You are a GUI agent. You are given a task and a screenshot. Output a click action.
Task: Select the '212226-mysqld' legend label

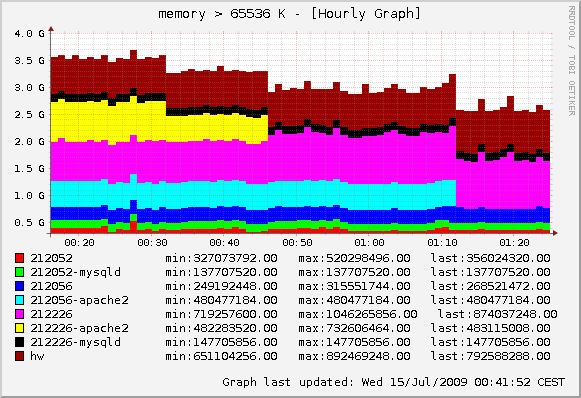point(76,342)
